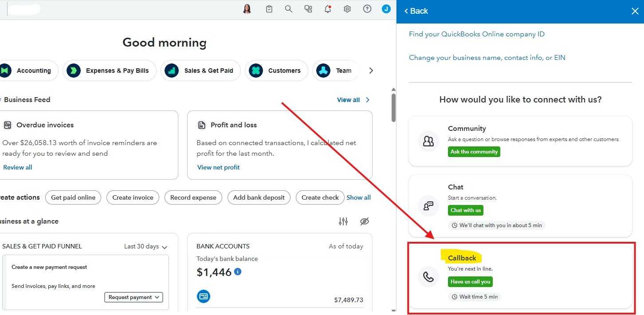Open the apps screens icon in header

coord(308,9)
